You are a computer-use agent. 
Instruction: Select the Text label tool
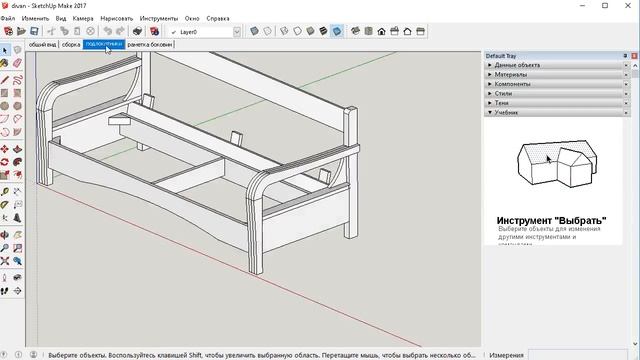[17, 205]
